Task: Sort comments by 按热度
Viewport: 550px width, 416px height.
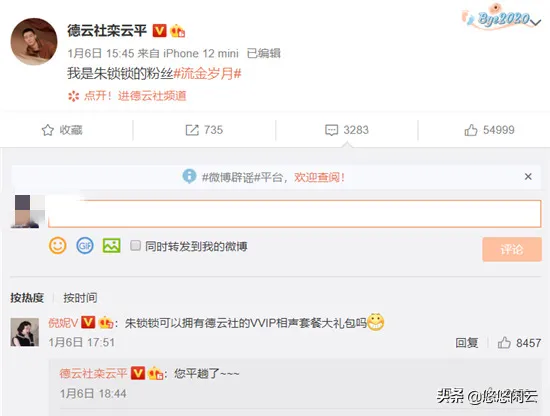Action: click(x=27, y=298)
